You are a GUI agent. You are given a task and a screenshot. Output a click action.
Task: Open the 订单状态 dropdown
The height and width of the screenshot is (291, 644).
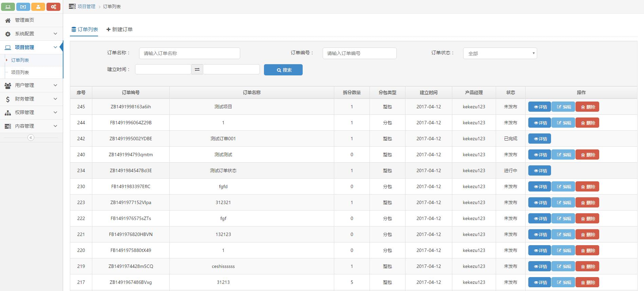coord(500,53)
